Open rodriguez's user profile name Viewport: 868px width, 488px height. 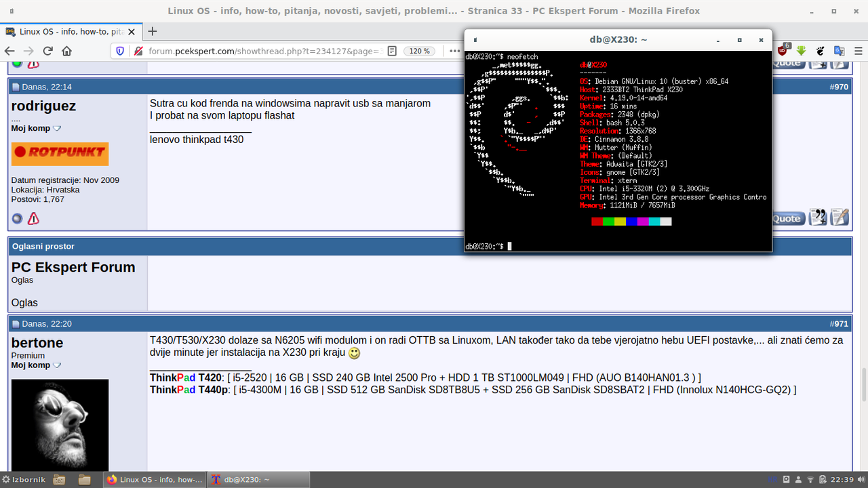(44, 106)
